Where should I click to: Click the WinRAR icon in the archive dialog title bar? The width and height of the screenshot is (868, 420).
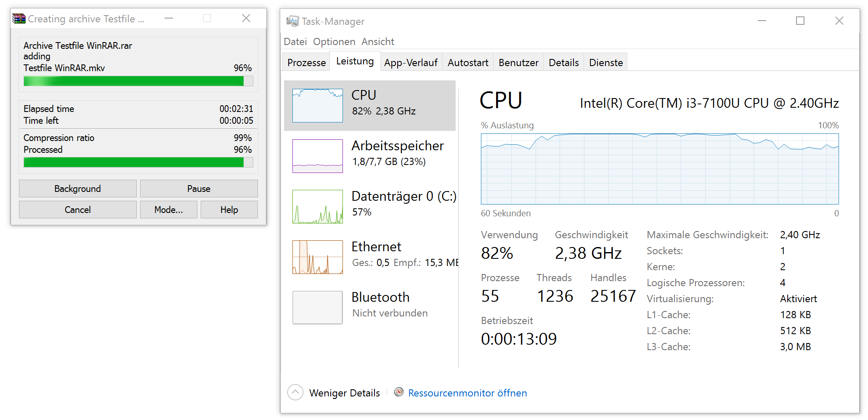point(19,19)
